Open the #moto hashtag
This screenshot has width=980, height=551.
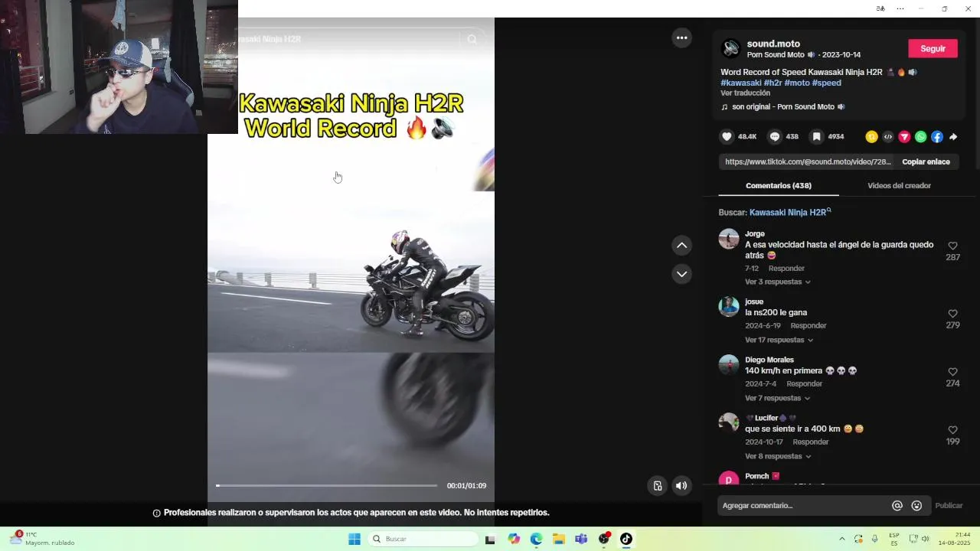click(796, 83)
